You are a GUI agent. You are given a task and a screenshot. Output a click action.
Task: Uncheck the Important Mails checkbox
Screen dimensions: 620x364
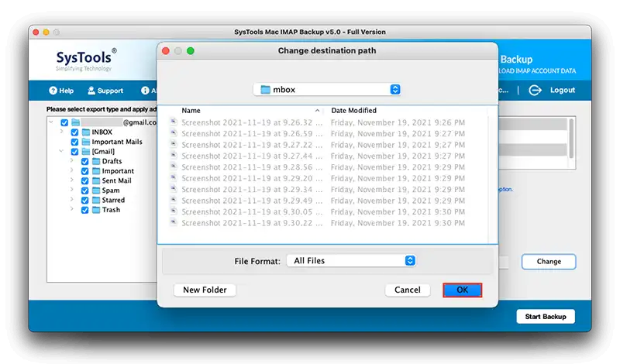(74, 142)
